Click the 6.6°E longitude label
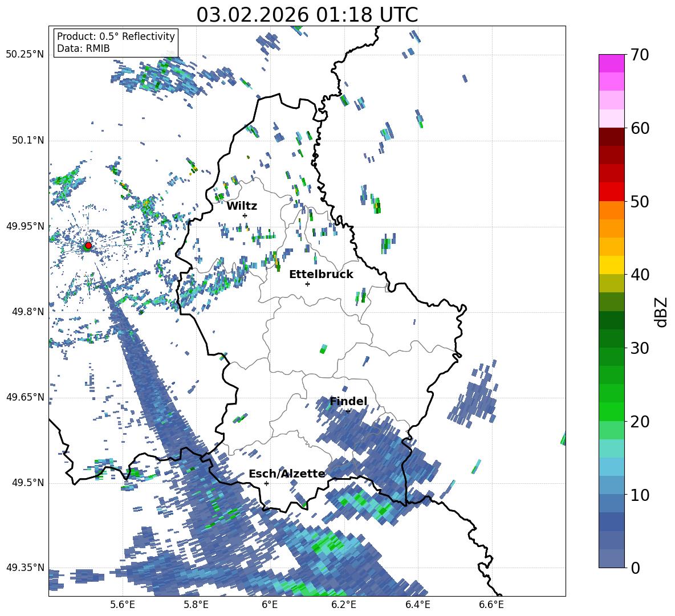Viewport: 675px width, 616px height. 491,605
